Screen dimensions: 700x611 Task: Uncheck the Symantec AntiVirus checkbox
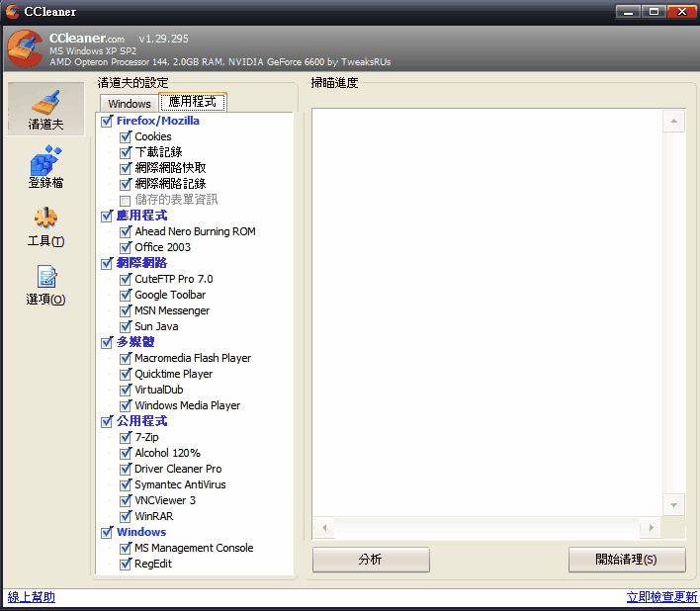(x=126, y=484)
